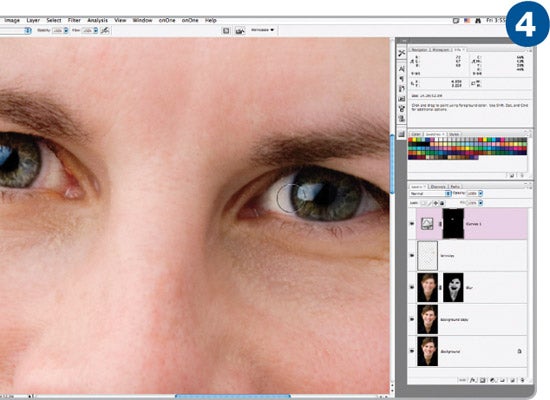This screenshot has width=550, height=400.
Task: Hide the Wrinkles layer
Action: pos(412,255)
